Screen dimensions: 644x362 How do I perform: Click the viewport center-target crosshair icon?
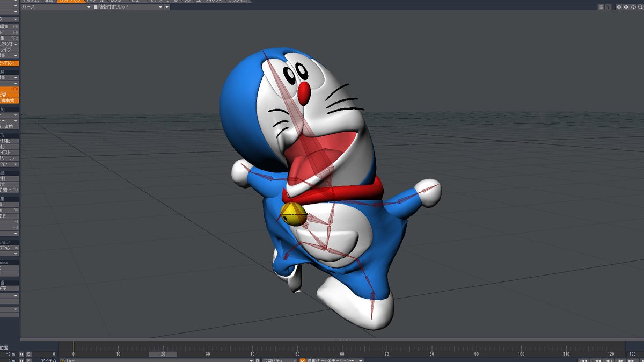pos(619,7)
